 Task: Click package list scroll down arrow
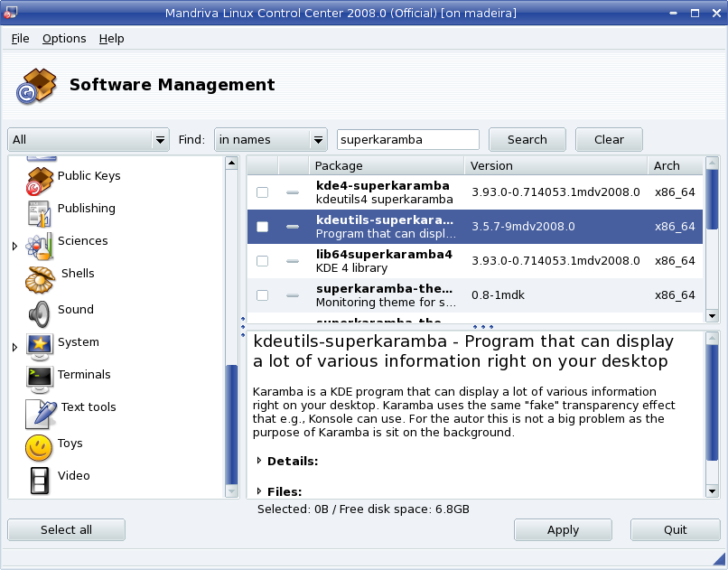[x=712, y=316]
